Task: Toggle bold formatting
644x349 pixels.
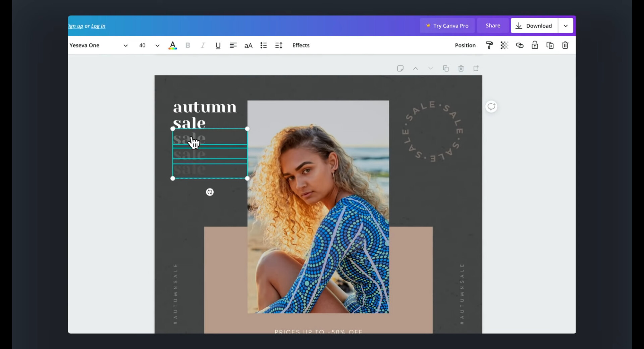Action: coord(188,45)
